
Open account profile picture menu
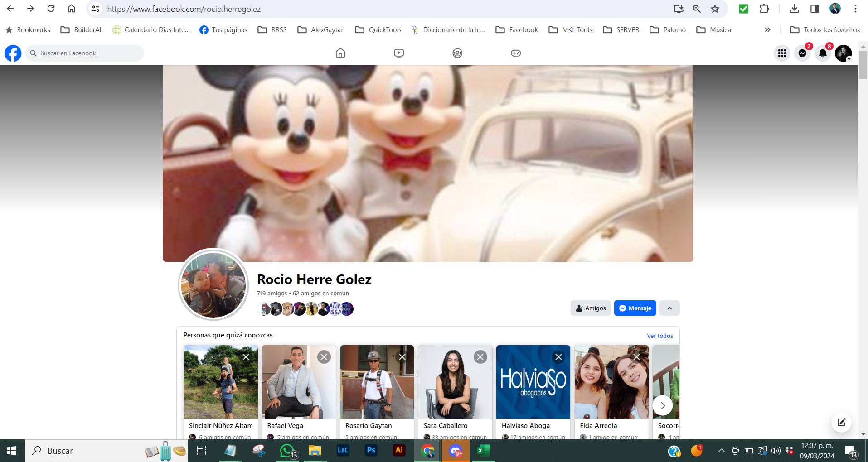point(844,53)
